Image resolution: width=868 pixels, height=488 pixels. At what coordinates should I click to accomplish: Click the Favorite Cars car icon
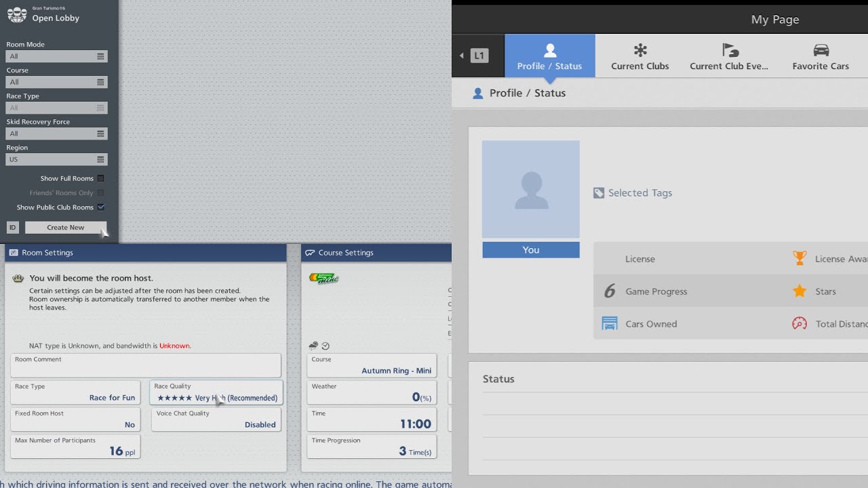pos(821,49)
